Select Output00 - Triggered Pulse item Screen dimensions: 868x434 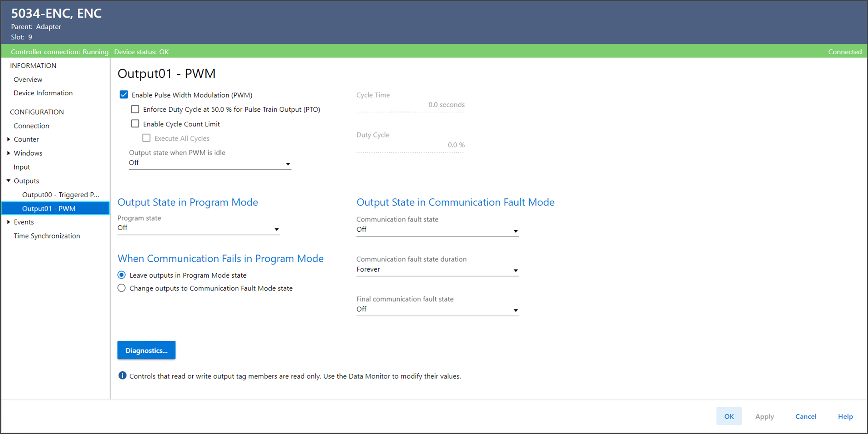[x=60, y=195]
